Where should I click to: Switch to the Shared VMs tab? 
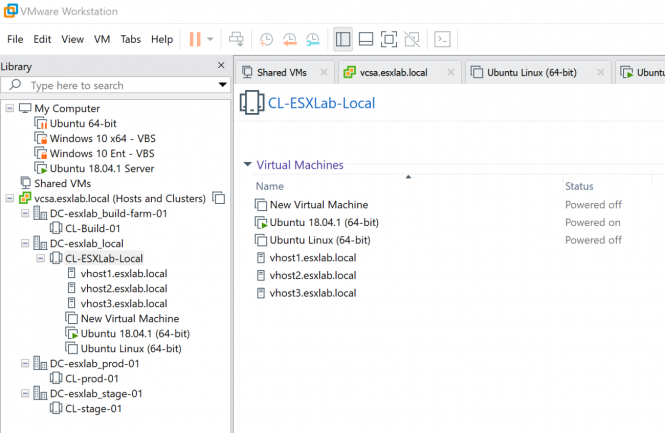(281, 73)
